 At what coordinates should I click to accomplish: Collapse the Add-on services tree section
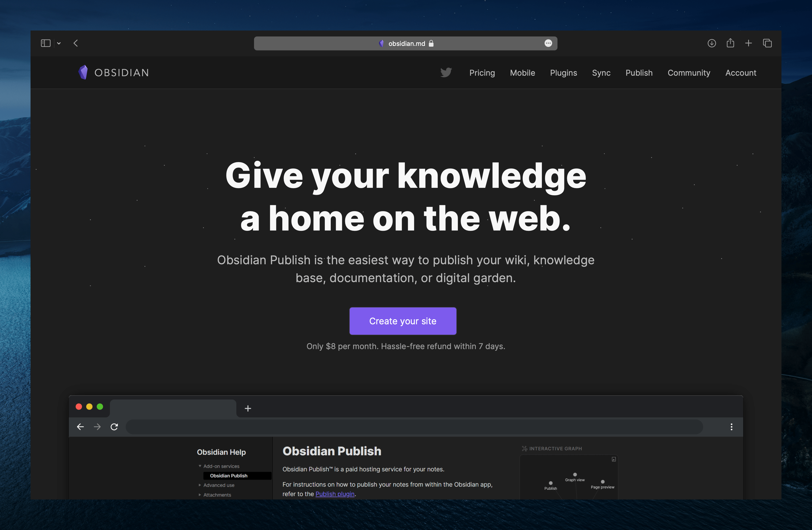(x=200, y=466)
